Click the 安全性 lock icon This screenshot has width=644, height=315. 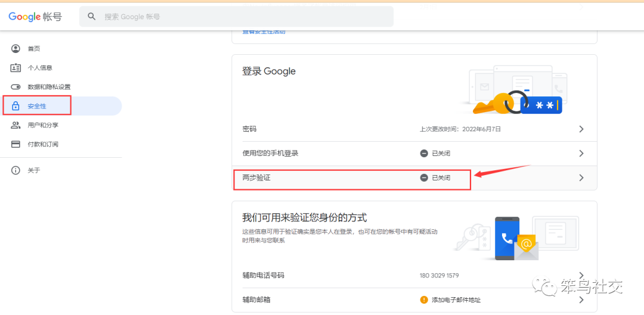16,106
